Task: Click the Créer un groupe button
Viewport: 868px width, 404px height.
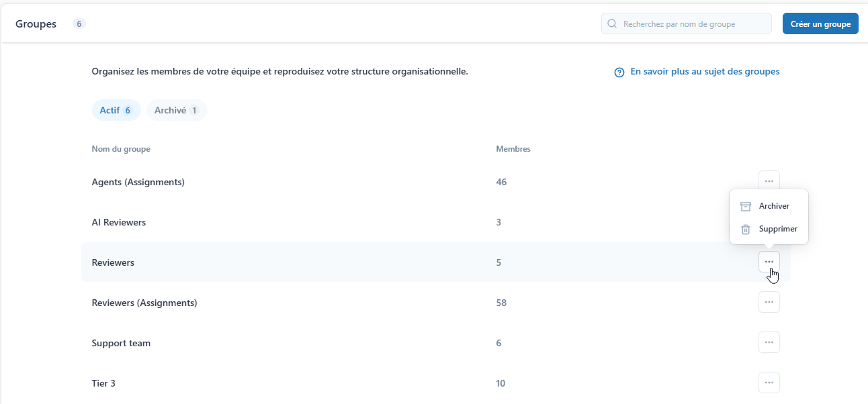Action: [x=820, y=23]
